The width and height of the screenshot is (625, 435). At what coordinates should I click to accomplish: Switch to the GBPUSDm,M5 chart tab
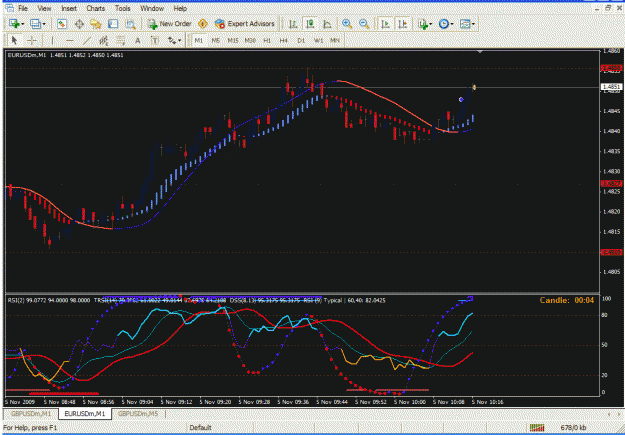click(138, 414)
